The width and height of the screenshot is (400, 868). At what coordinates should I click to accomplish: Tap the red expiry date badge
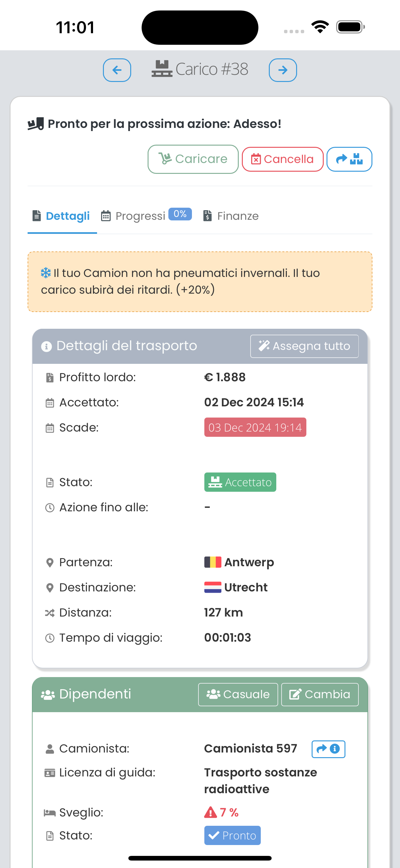coord(255,427)
